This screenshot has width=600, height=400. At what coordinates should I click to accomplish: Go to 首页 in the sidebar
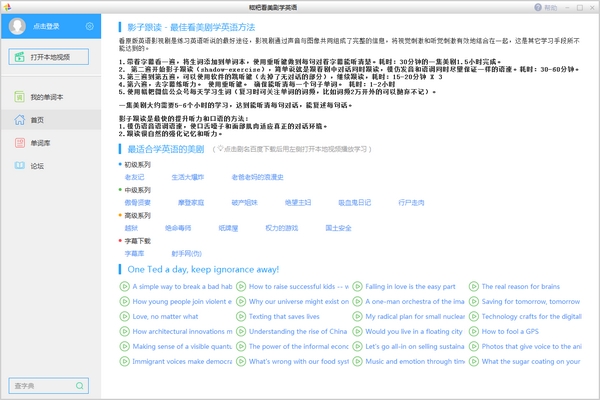tap(51, 120)
